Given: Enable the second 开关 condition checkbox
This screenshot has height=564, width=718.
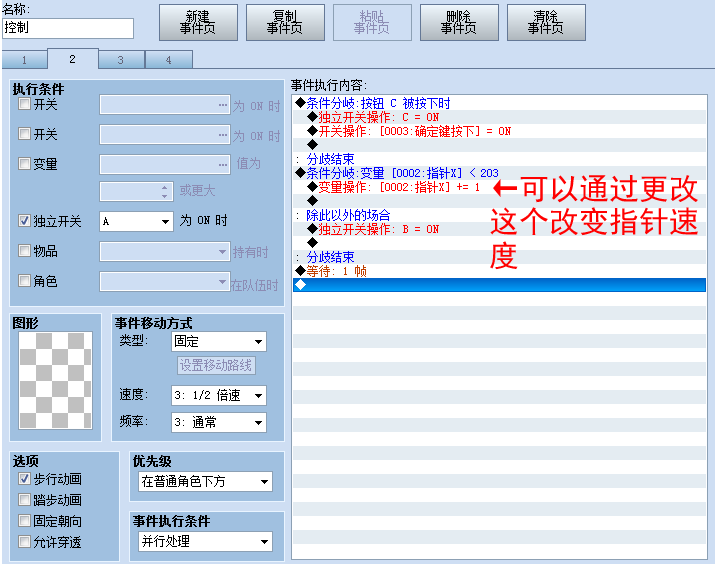Looking at the screenshot, I should [x=24, y=134].
